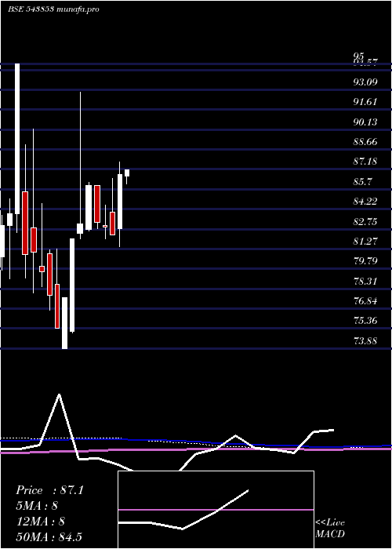Screen dimensions: 392x549
Task: Click the last small white candle near 87
Action: [x=127, y=173]
